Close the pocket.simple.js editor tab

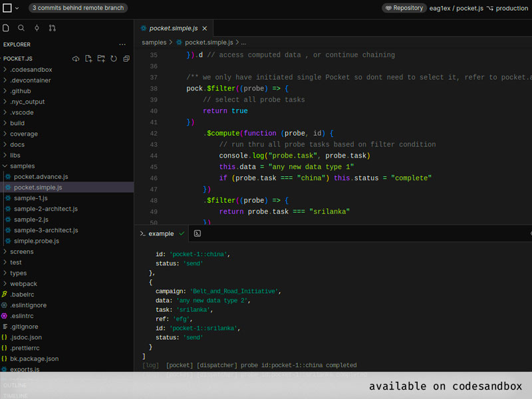coord(205,29)
